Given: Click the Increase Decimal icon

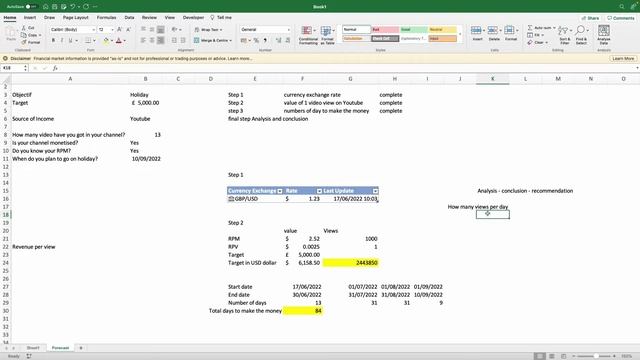Looking at the screenshot, I should pos(278,40).
